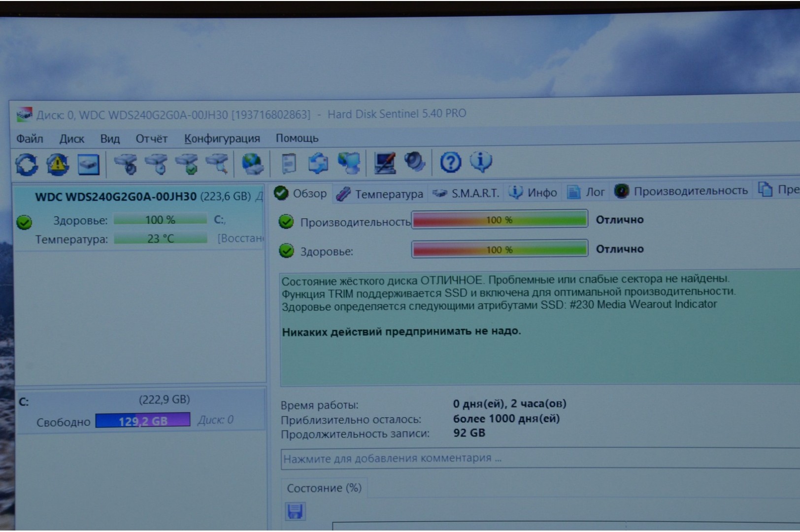
Task: Click the Время работы value 0 дня(ей), 2 часа(ов)
Action: [509, 404]
